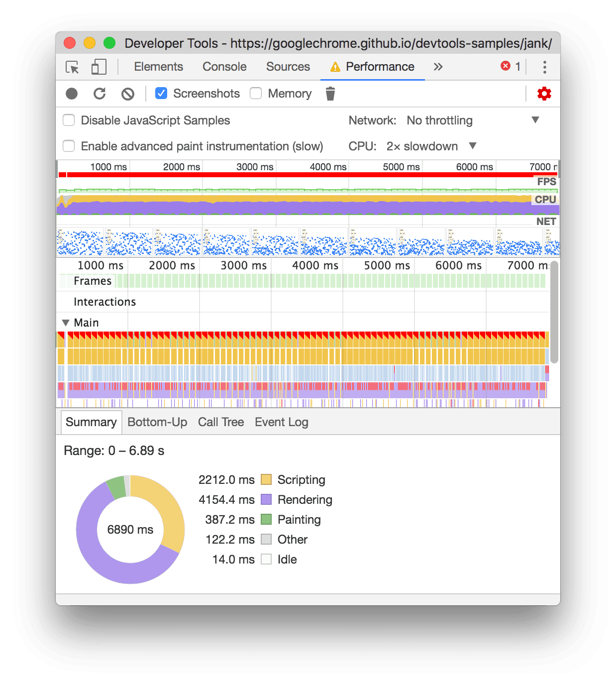Viewport: 616px width, 685px height.
Task: Select the inspect element cursor icon
Action: click(x=71, y=66)
